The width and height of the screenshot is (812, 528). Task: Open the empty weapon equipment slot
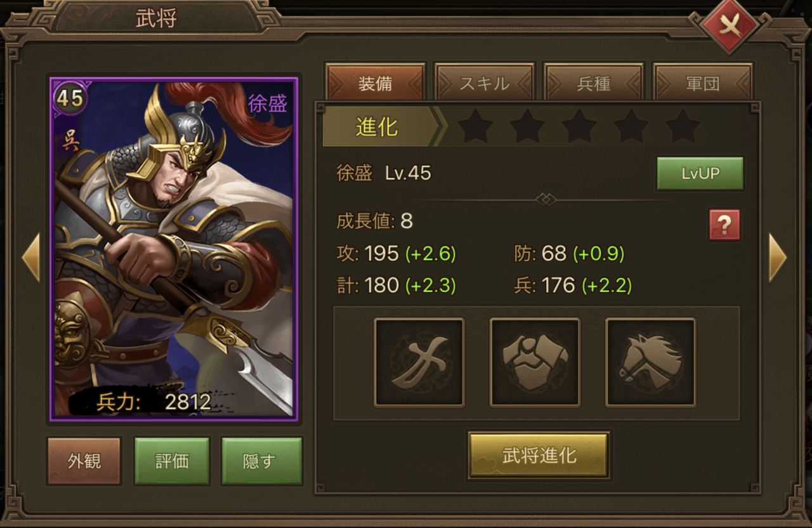(419, 362)
